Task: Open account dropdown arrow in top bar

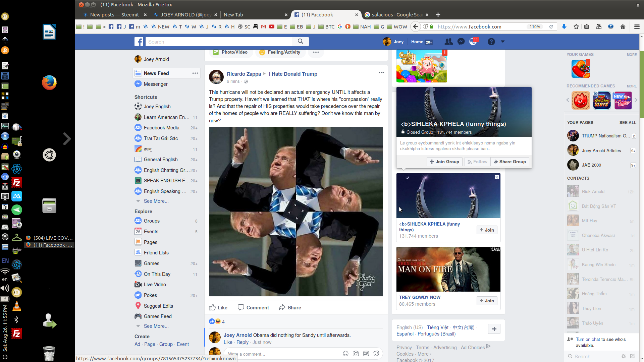Action: 502,42
